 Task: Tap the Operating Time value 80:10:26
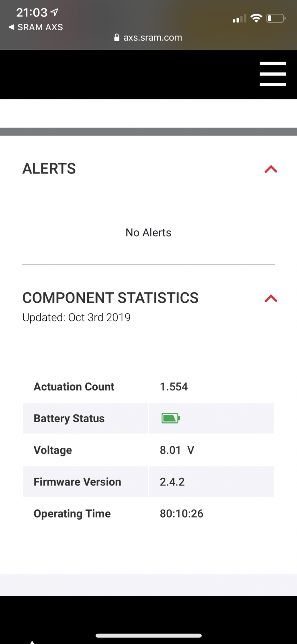point(181,514)
